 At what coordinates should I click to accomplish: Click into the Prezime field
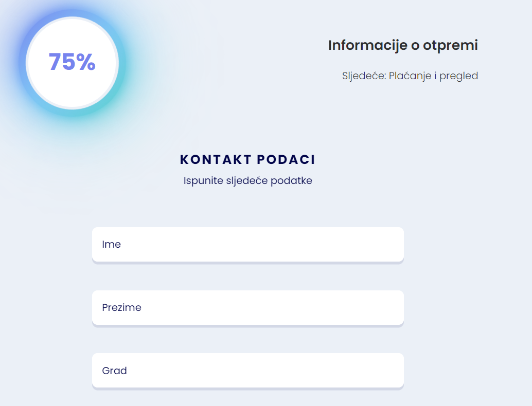point(247,308)
